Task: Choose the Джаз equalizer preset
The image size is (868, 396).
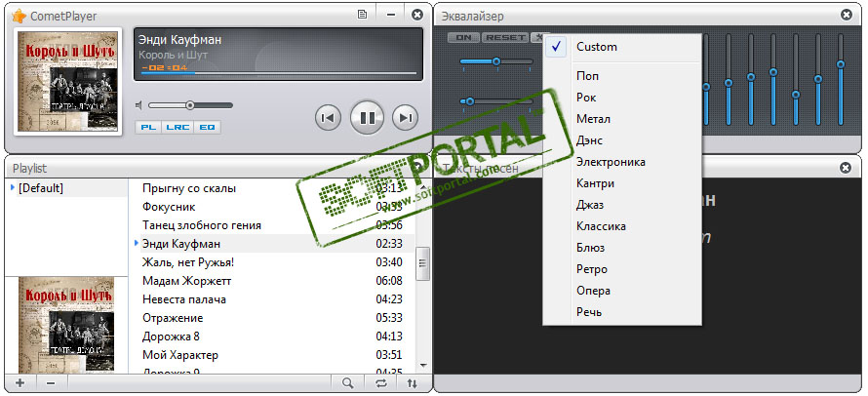Action: pos(622,205)
